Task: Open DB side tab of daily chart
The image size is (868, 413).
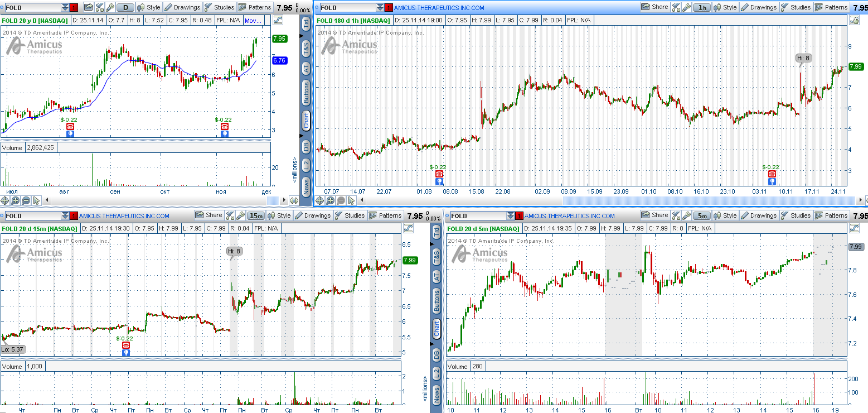Action: (306, 147)
